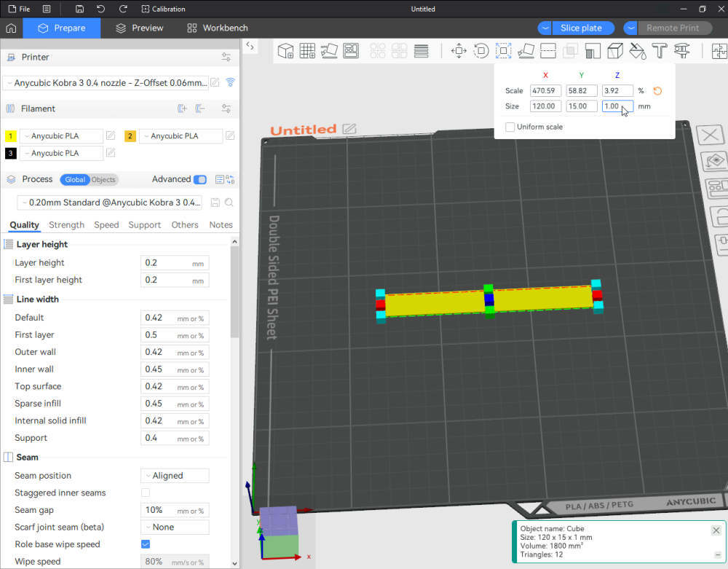Click the Home icon
This screenshot has width=728, height=569.
(x=11, y=28)
